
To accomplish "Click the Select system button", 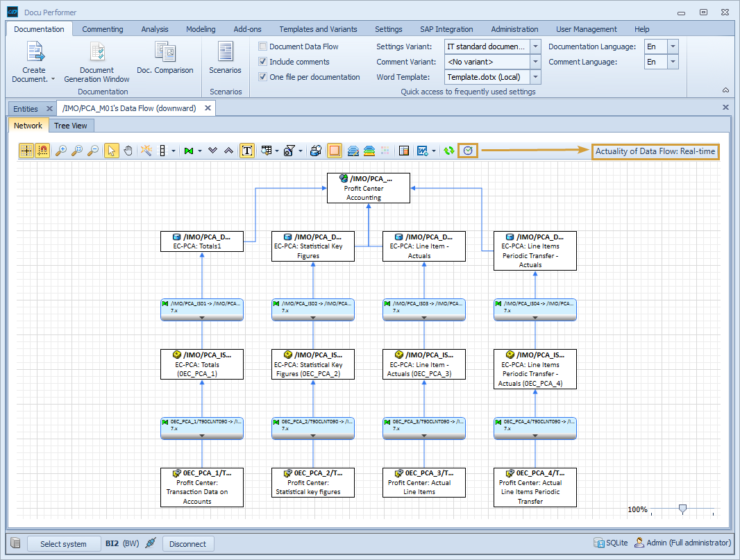I will click(x=64, y=543).
